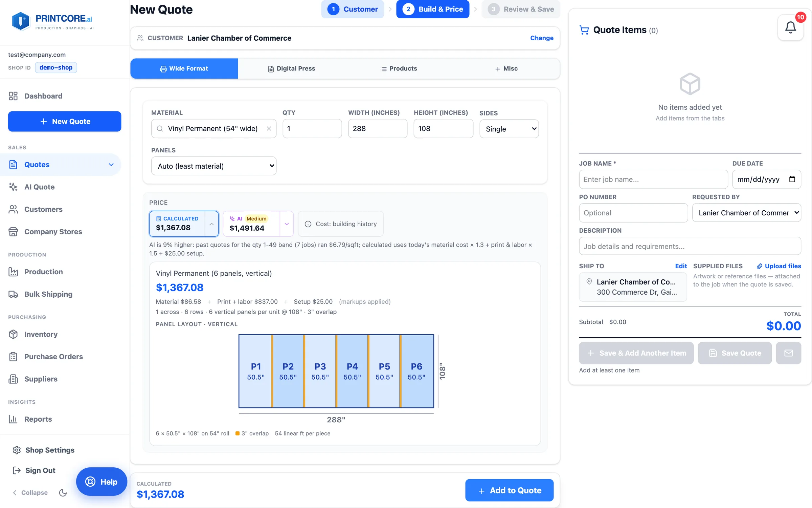This screenshot has height=508, width=812.
Task: Collapse the Calculated price details chevron
Action: click(211, 224)
